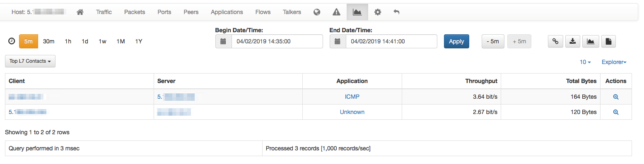Click the back arrow icon in navbar
The height and width of the screenshot is (164, 644).
(x=396, y=12)
